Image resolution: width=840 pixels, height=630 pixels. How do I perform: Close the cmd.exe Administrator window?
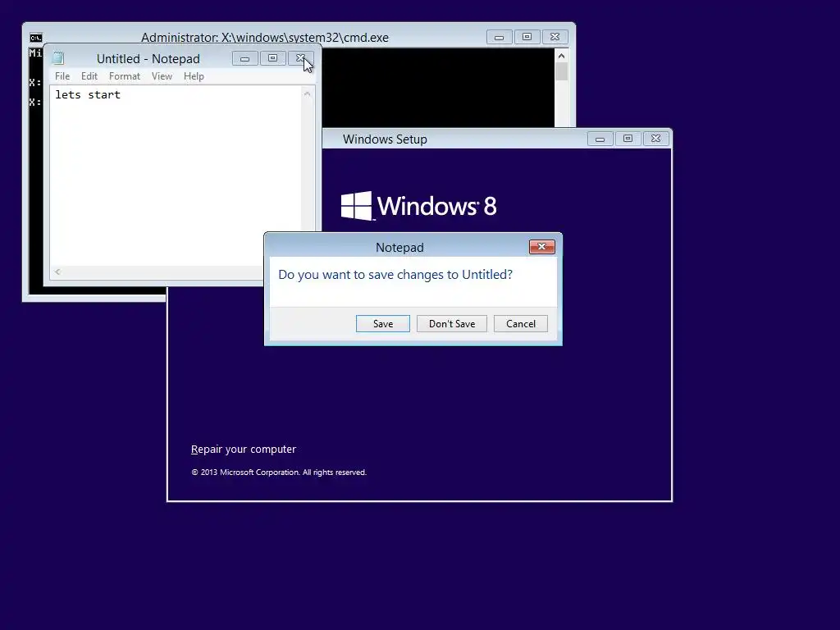555,37
